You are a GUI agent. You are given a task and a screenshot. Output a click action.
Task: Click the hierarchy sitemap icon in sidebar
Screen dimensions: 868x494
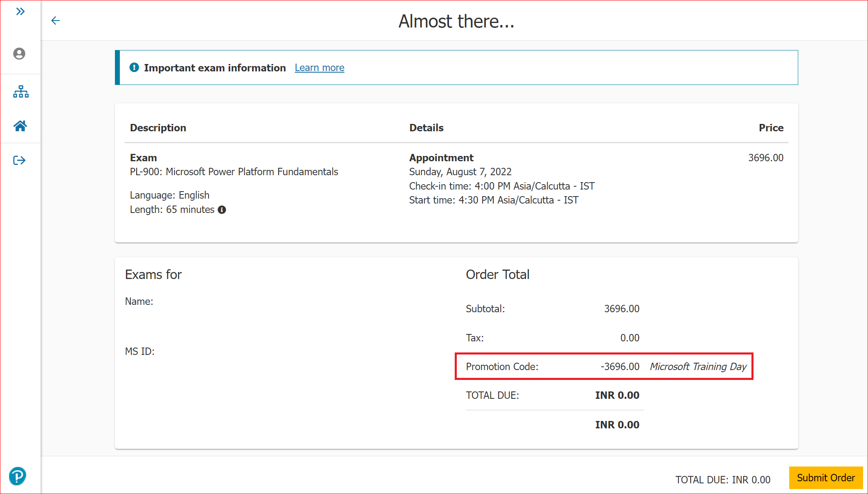click(x=21, y=91)
